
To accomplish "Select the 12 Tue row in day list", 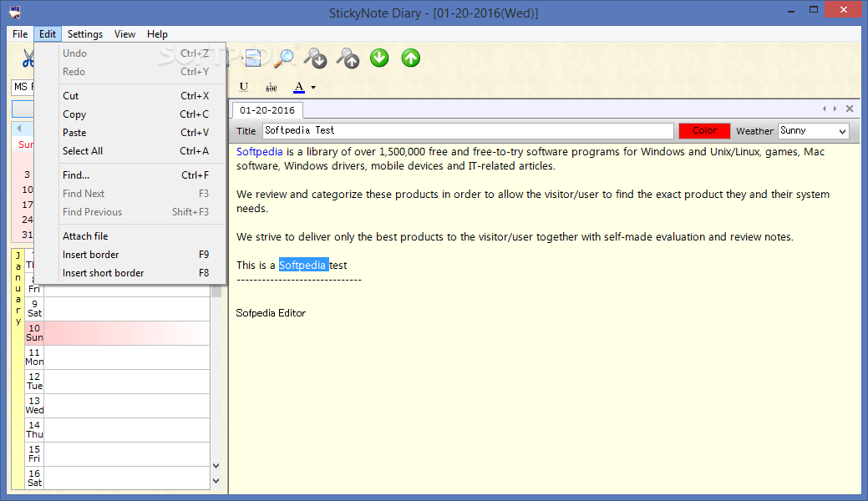I will click(117, 382).
